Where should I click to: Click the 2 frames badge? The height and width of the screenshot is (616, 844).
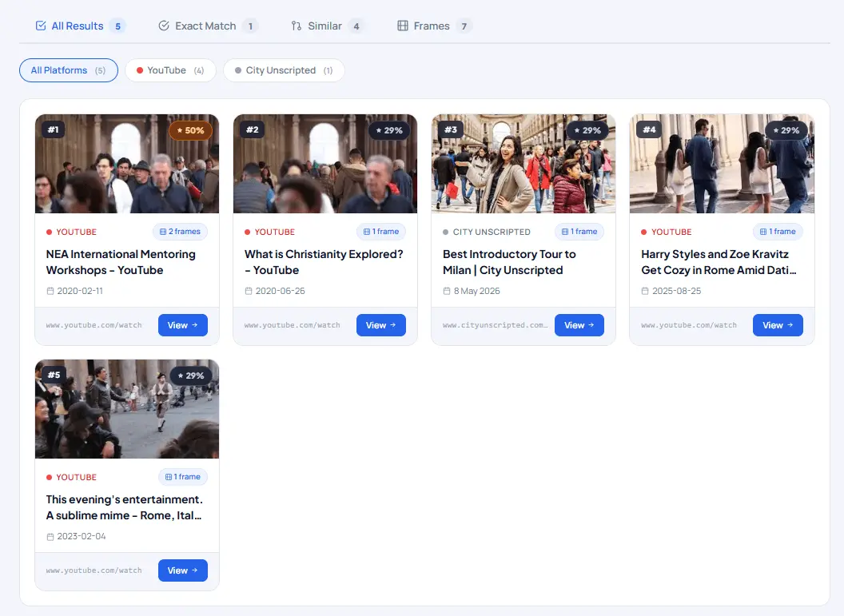point(180,232)
